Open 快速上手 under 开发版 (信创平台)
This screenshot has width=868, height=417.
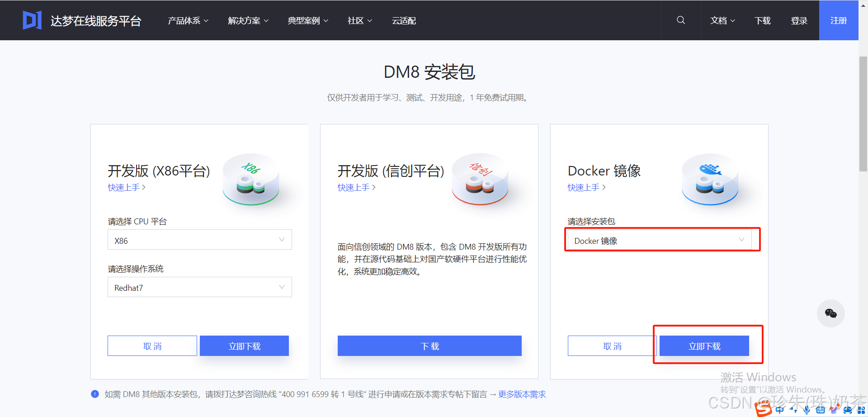[356, 187]
